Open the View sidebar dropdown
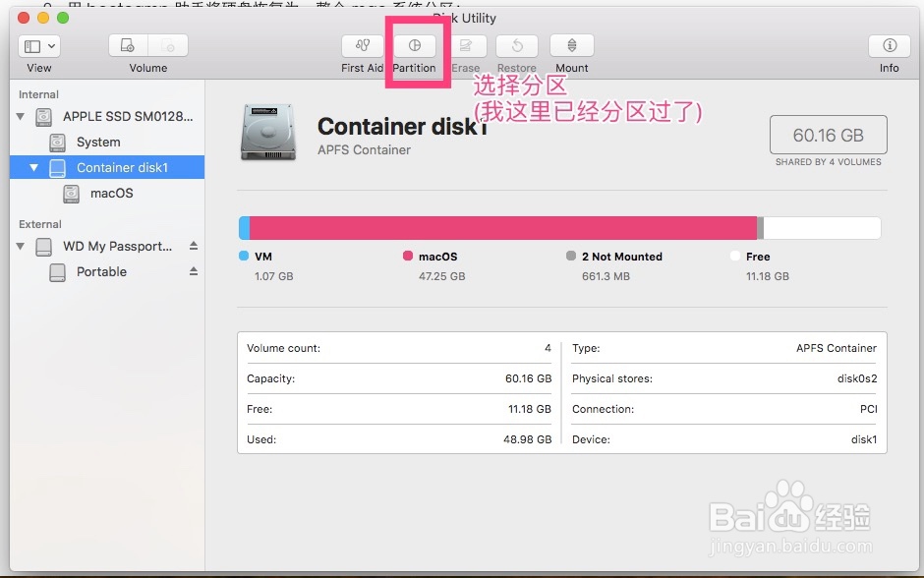924x578 pixels. coord(39,46)
